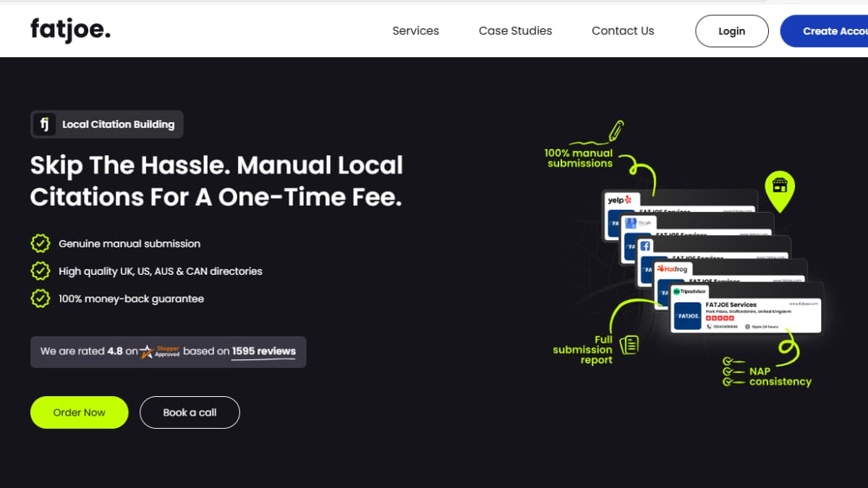Click High quality UK, US, AUS & CAN directories
Screen dimensions: 868x488
click(x=161, y=271)
